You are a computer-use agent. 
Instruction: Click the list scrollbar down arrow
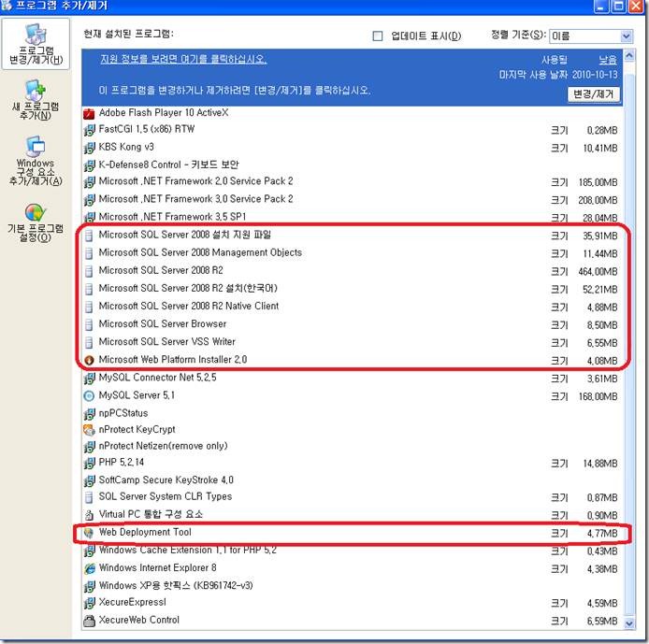pos(629,623)
